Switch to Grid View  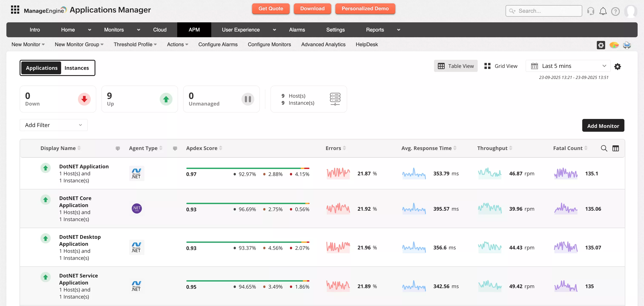pos(501,66)
